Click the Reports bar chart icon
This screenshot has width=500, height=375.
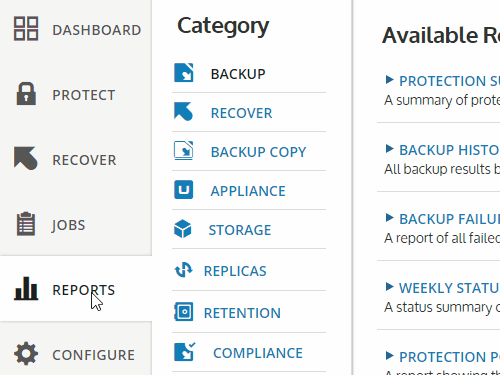[x=26, y=288]
